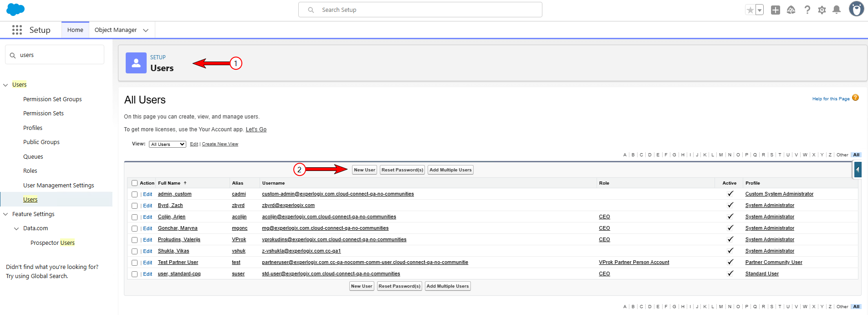Follow the Create New View link

tap(220, 144)
